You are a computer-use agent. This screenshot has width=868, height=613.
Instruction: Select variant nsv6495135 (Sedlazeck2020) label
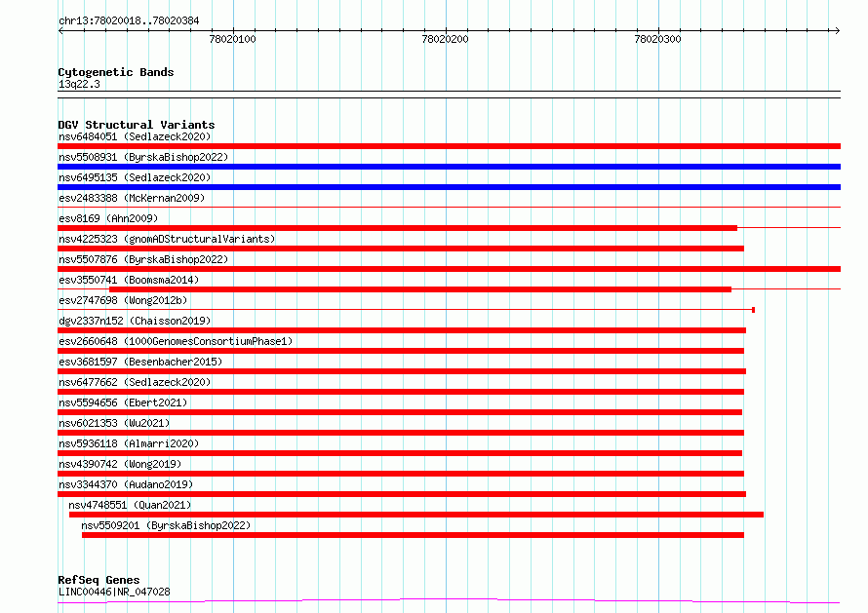coord(135,177)
